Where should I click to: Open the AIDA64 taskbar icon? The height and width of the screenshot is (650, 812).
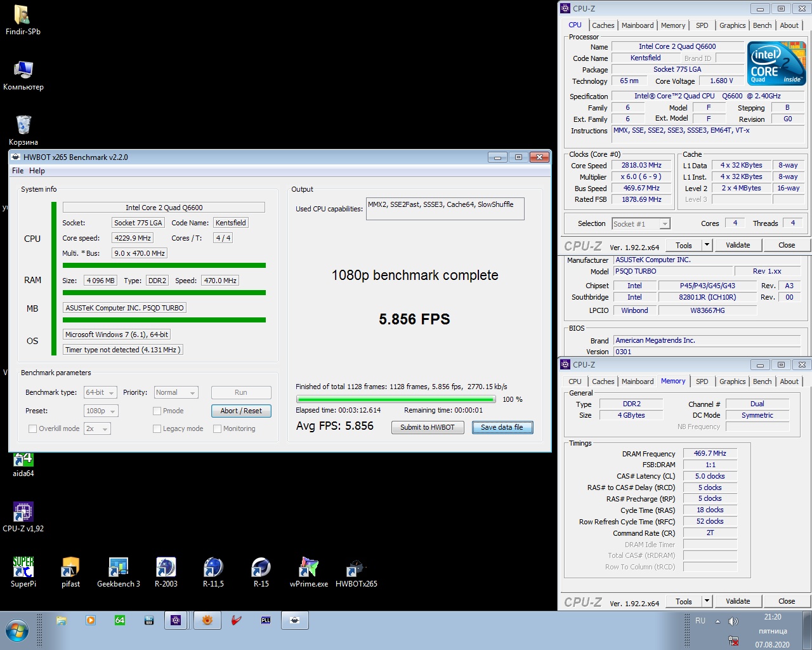point(120,621)
